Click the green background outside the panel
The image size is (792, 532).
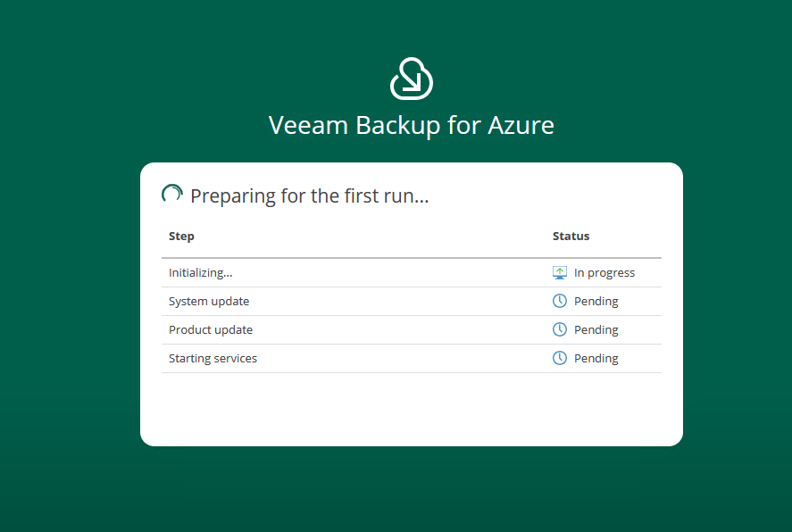[71, 268]
